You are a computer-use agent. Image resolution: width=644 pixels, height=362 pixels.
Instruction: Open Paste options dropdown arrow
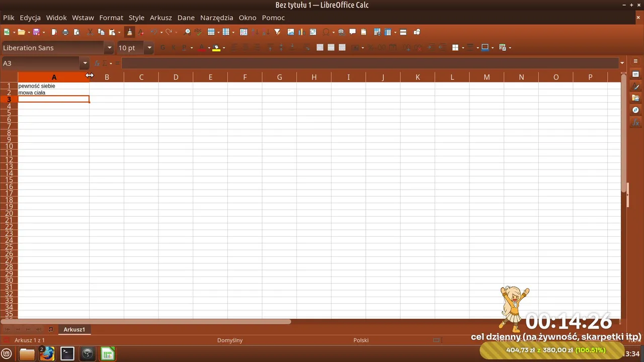(x=119, y=32)
